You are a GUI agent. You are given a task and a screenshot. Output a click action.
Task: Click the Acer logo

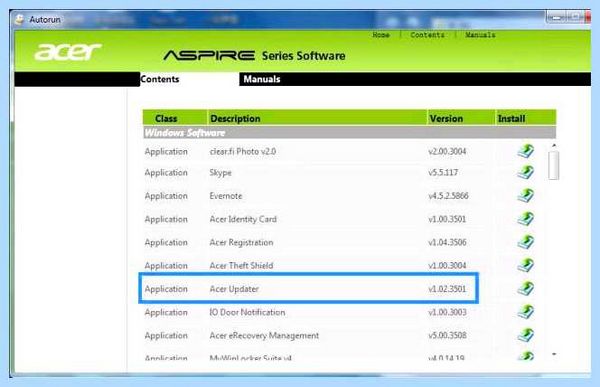tap(68, 52)
